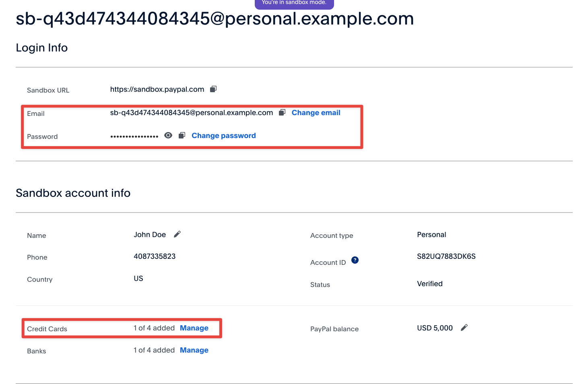Click the email address in Login Info

191,113
